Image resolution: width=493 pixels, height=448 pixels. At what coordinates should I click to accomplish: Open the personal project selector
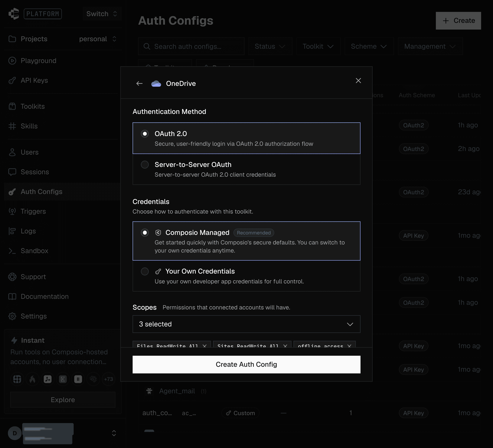click(98, 39)
